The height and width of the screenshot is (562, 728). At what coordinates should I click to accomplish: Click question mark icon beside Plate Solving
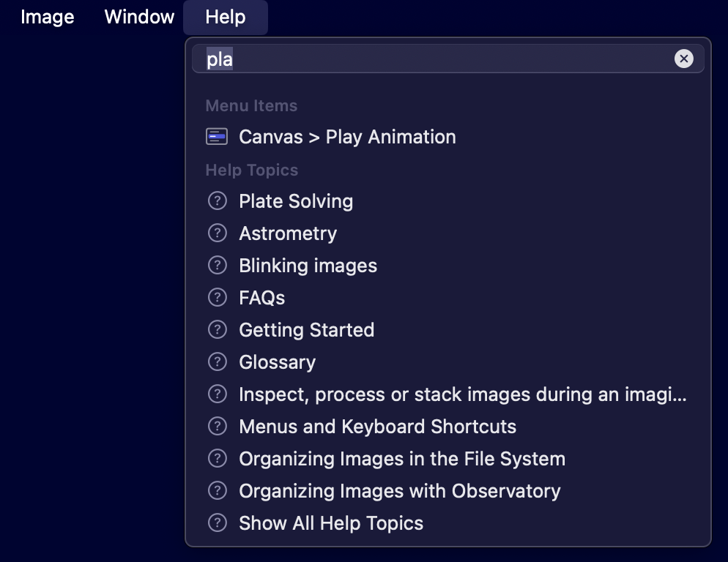click(218, 201)
